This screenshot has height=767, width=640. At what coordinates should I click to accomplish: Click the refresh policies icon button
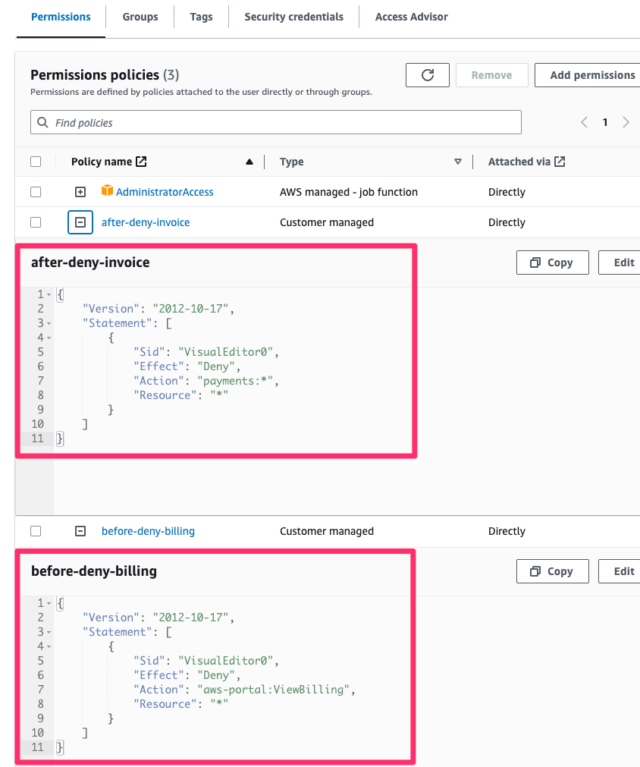[427, 75]
